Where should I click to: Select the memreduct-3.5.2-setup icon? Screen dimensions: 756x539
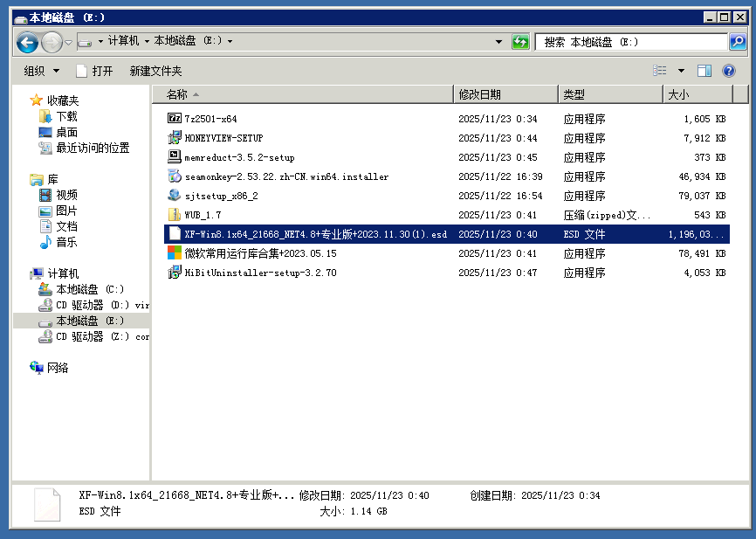click(174, 157)
